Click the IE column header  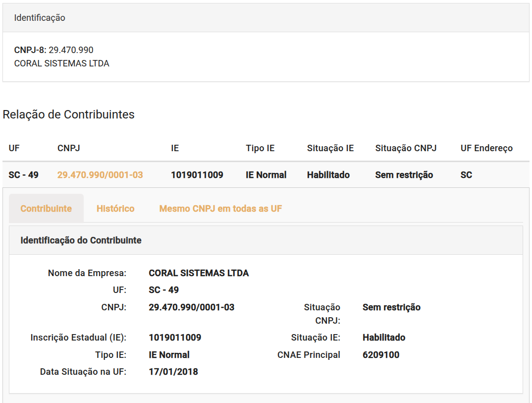(175, 148)
